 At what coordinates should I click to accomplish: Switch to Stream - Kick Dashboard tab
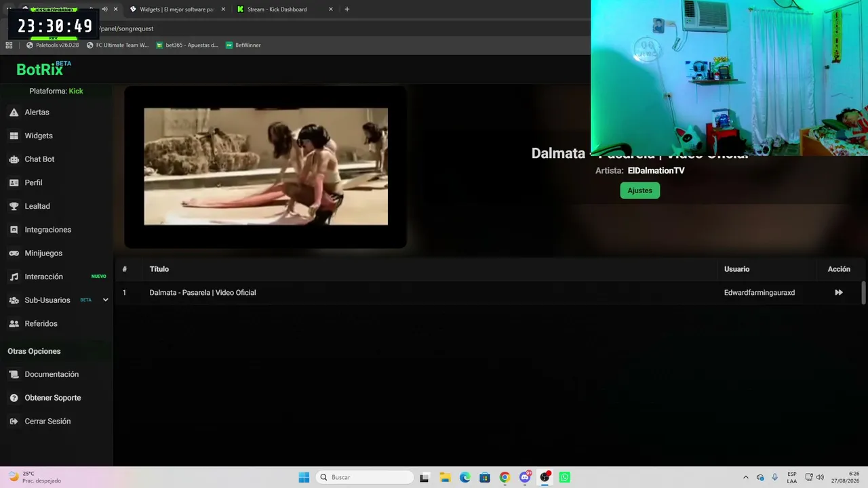click(279, 9)
